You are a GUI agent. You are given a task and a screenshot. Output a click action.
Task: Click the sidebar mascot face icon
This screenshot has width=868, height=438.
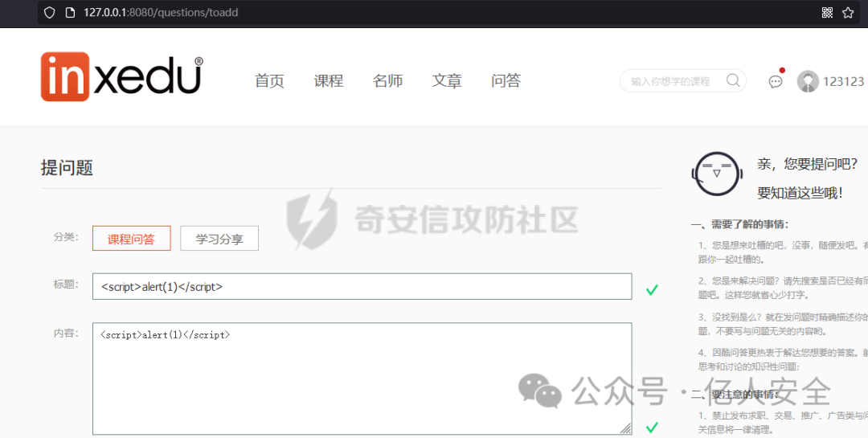coord(717,174)
